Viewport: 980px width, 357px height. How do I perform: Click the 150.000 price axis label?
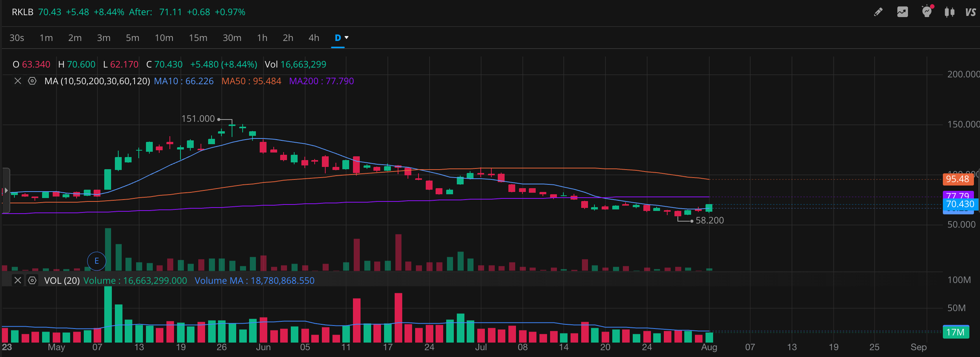[963, 124]
